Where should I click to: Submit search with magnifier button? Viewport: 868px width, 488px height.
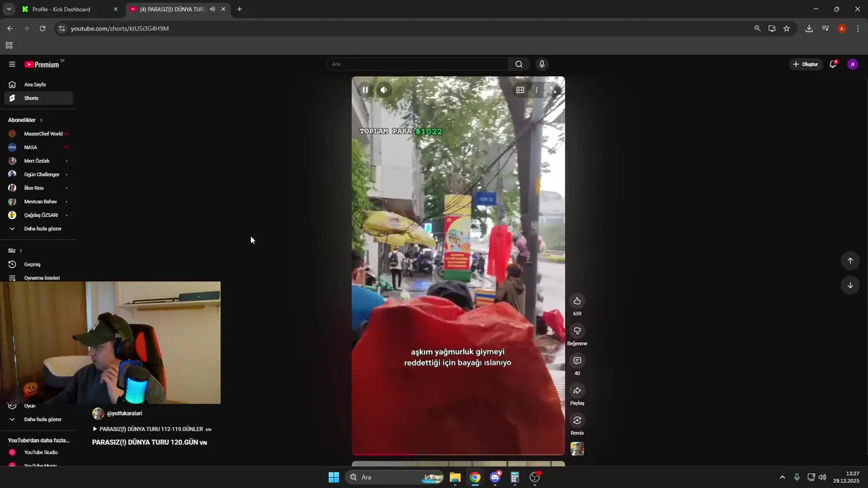pos(519,64)
